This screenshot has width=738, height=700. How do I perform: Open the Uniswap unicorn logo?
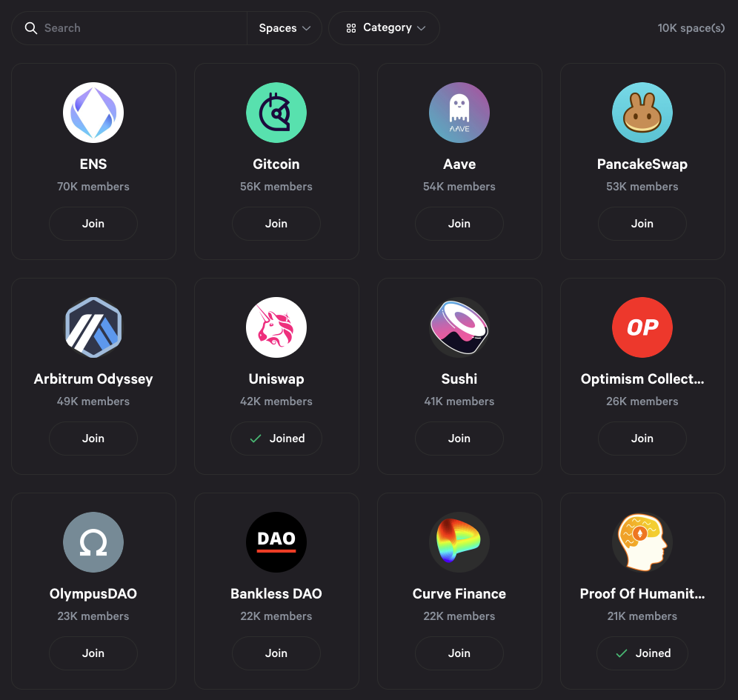pyautogui.click(x=276, y=327)
